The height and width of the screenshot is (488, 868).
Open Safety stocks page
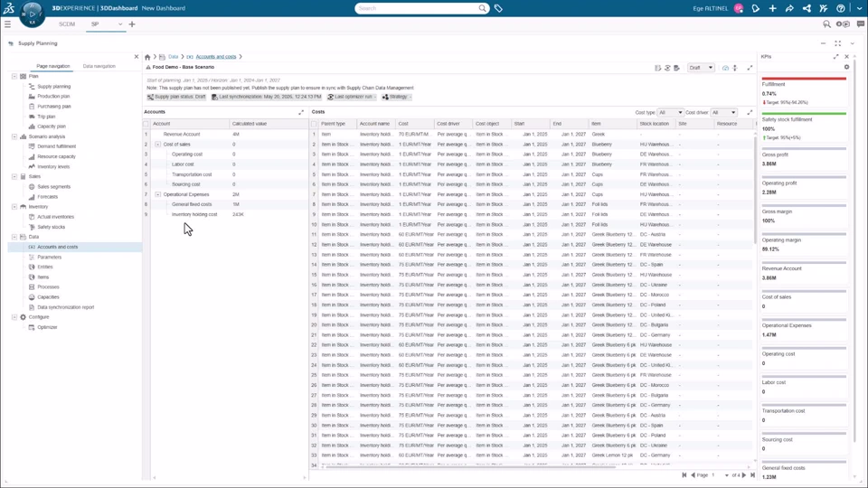[51, 227]
